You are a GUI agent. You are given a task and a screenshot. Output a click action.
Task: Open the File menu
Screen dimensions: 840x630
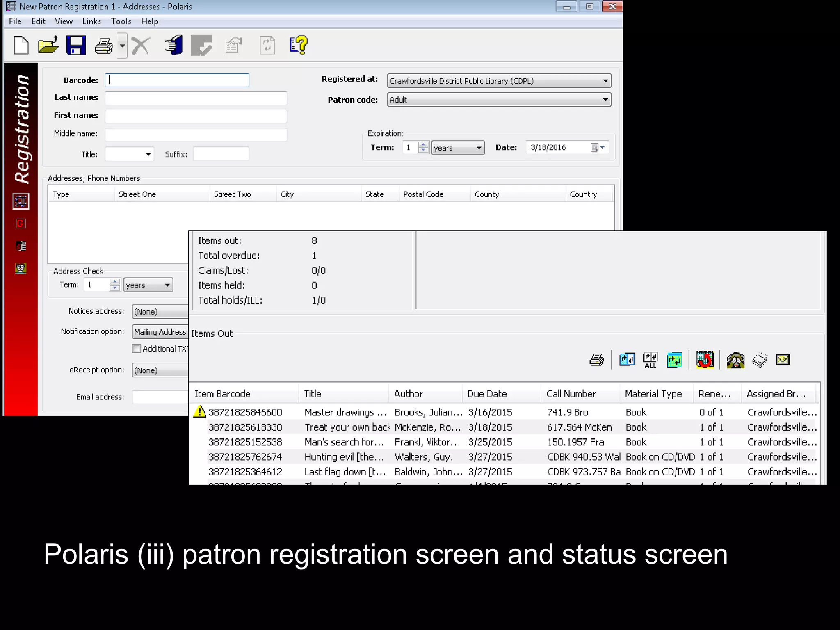point(15,21)
